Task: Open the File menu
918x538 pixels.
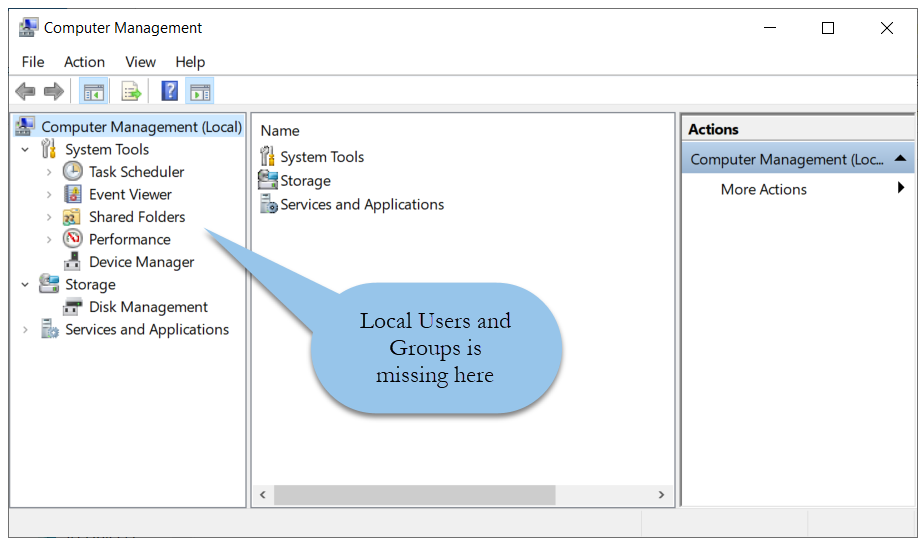Action: pos(33,61)
